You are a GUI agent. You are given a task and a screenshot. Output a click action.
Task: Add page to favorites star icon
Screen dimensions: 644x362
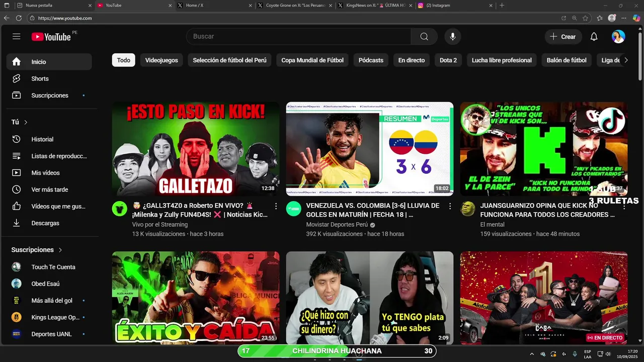click(x=585, y=18)
